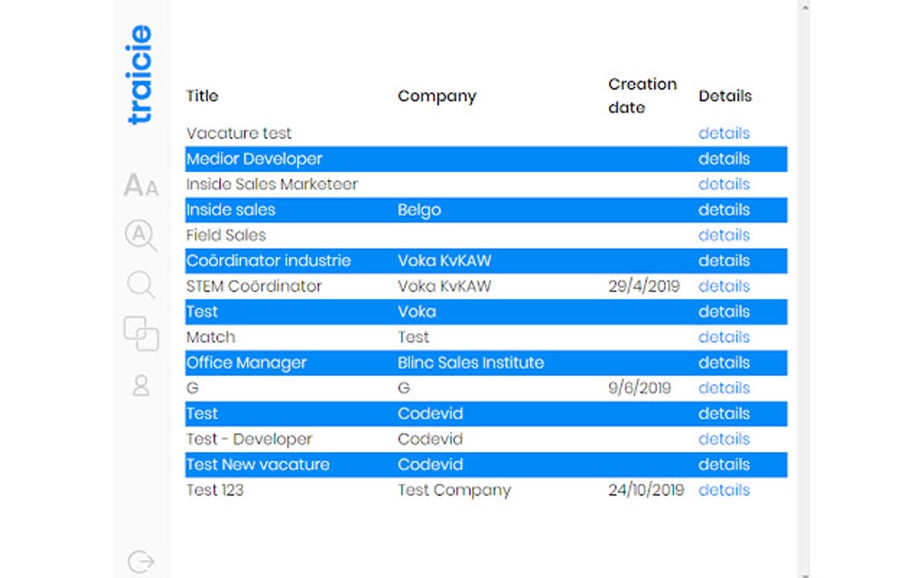The height and width of the screenshot is (578, 924).
Task: Click the Company column header
Action: click(437, 96)
